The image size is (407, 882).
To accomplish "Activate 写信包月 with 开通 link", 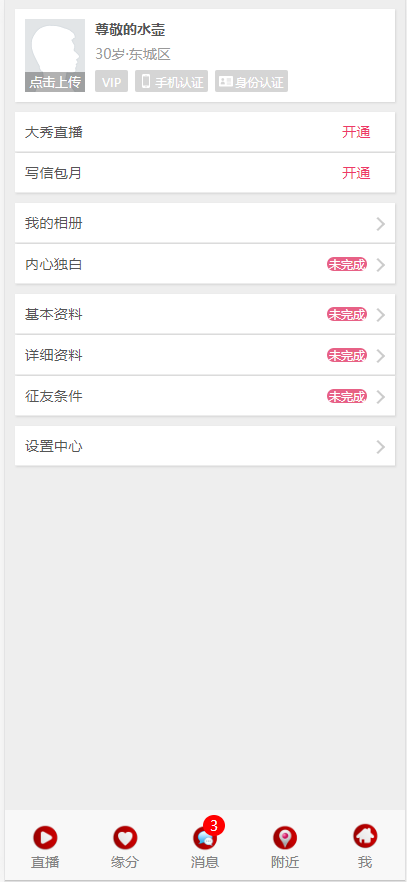I will click(x=356, y=173).
